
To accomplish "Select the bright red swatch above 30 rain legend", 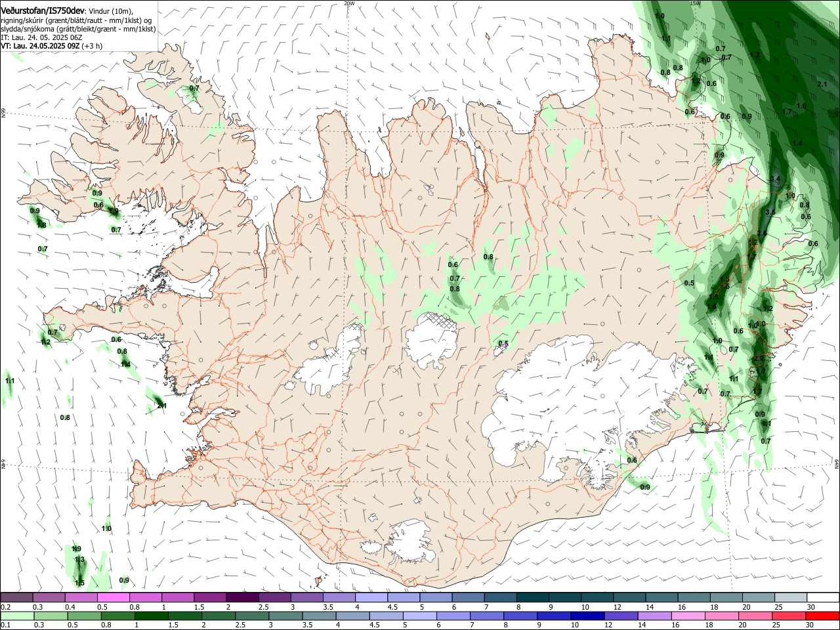I will pos(822,616).
